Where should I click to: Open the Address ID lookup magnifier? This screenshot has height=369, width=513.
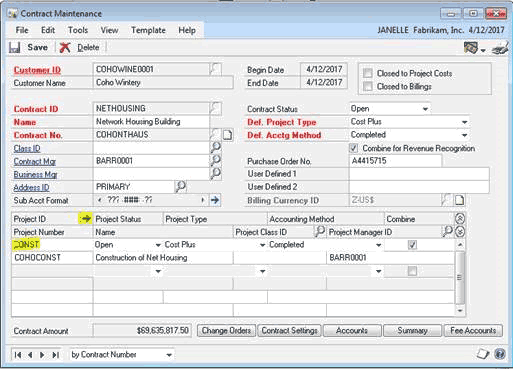180,186
